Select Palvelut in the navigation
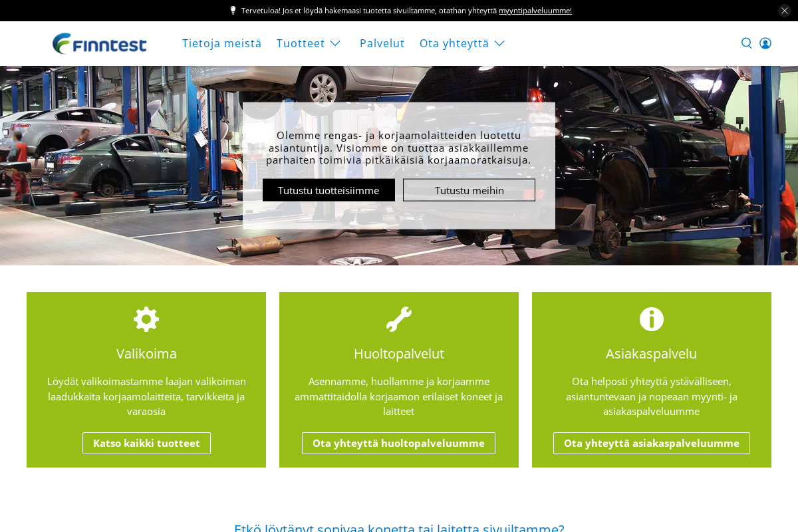 (x=382, y=43)
